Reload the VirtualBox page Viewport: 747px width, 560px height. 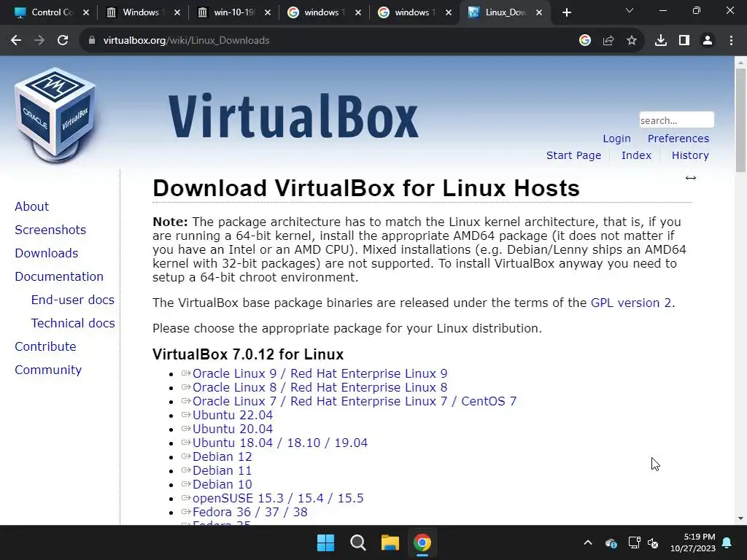point(63,41)
